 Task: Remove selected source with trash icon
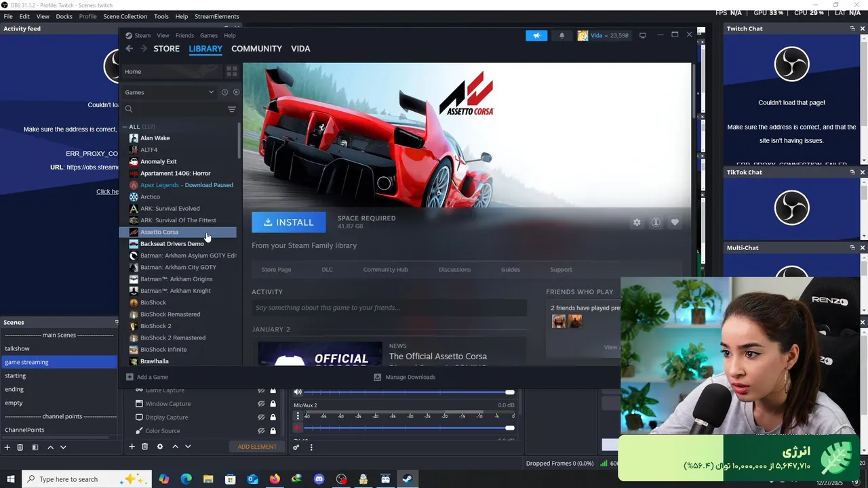144,447
